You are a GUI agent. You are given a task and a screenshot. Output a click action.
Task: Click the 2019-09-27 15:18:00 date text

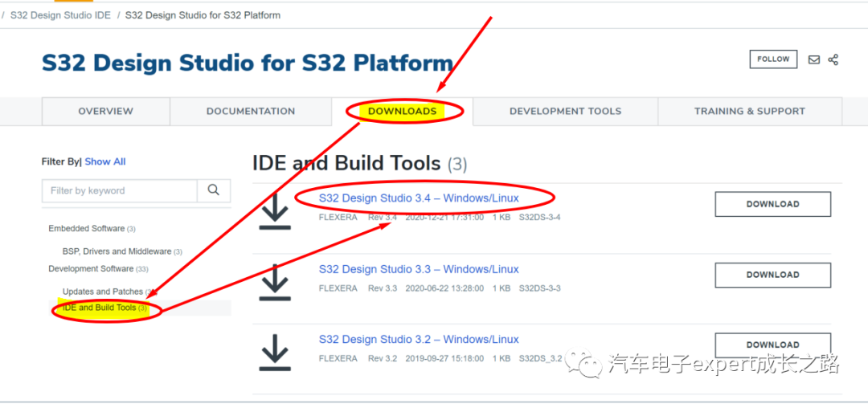444,358
